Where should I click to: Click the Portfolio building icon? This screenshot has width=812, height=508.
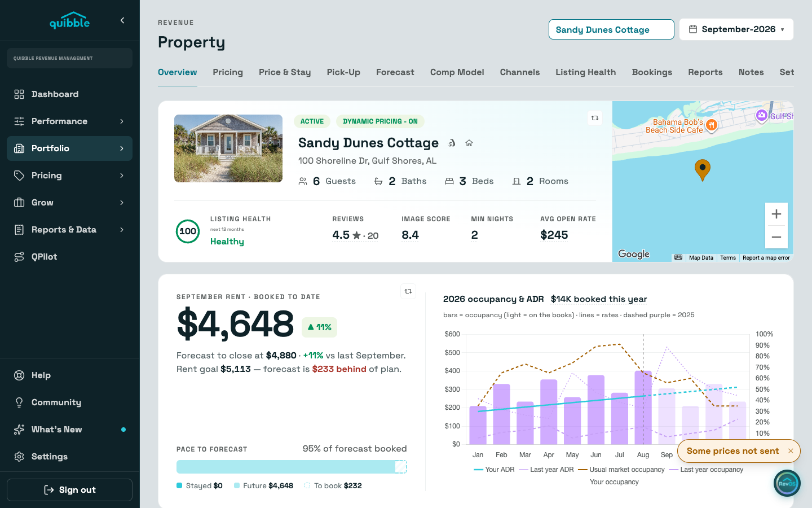[19, 148]
